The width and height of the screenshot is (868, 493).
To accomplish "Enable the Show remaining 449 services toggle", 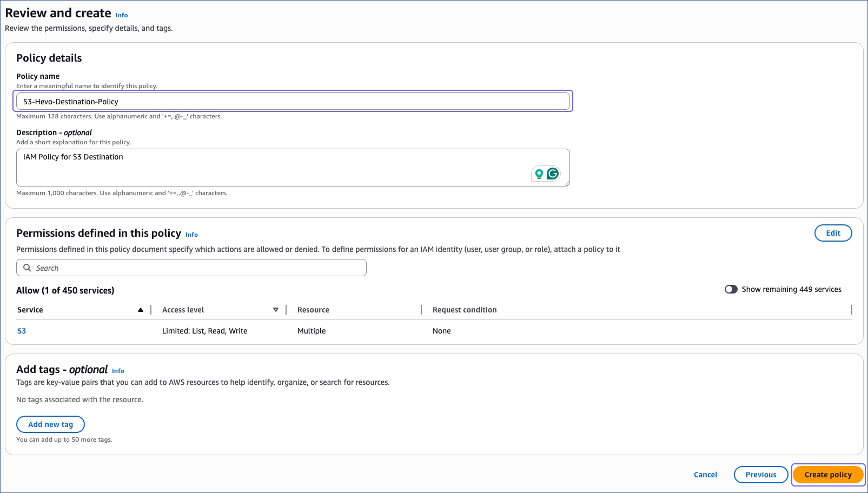I will coord(731,289).
